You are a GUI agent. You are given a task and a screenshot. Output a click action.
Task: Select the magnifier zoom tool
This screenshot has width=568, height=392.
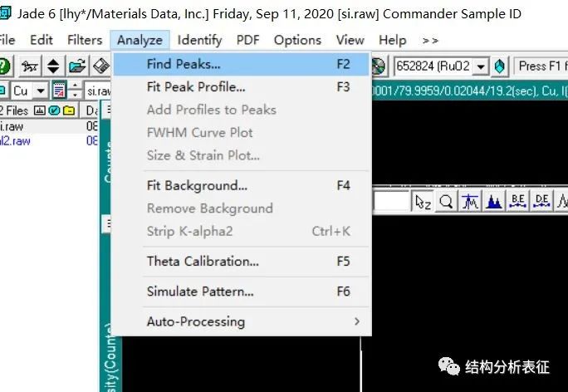[x=446, y=202]
